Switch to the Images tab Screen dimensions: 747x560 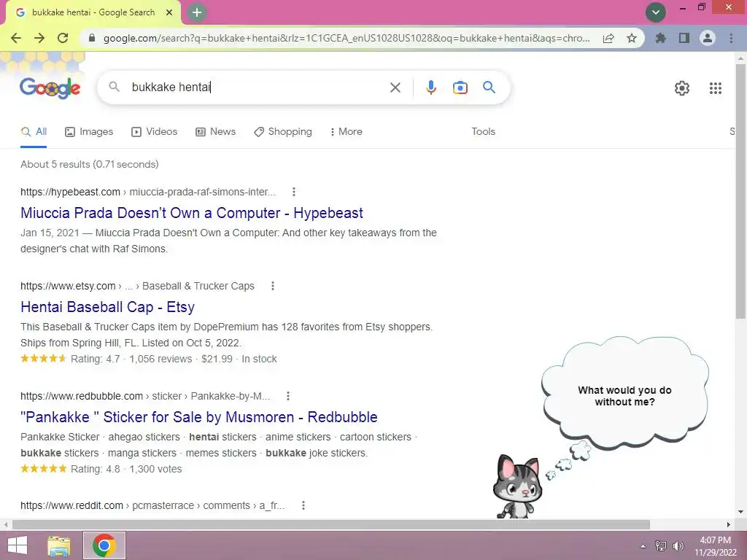(x=89, y=132)
